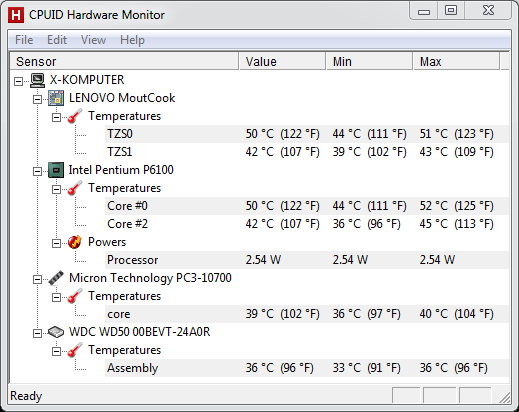The image size is (519, 412).
Task: Click Core #0 max value 52 °C (125 °F)
Action: 457,206
